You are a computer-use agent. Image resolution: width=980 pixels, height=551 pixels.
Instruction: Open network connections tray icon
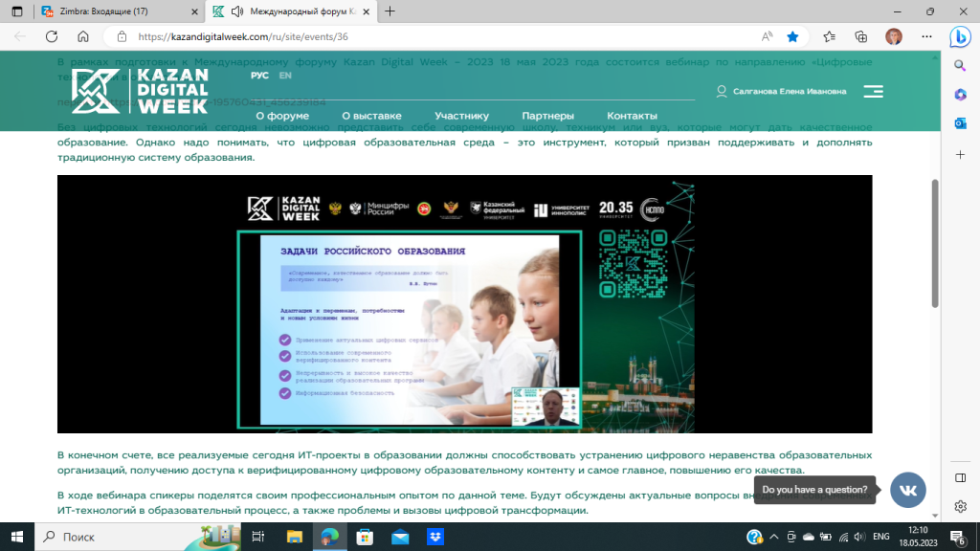click(x=843, y=537)
